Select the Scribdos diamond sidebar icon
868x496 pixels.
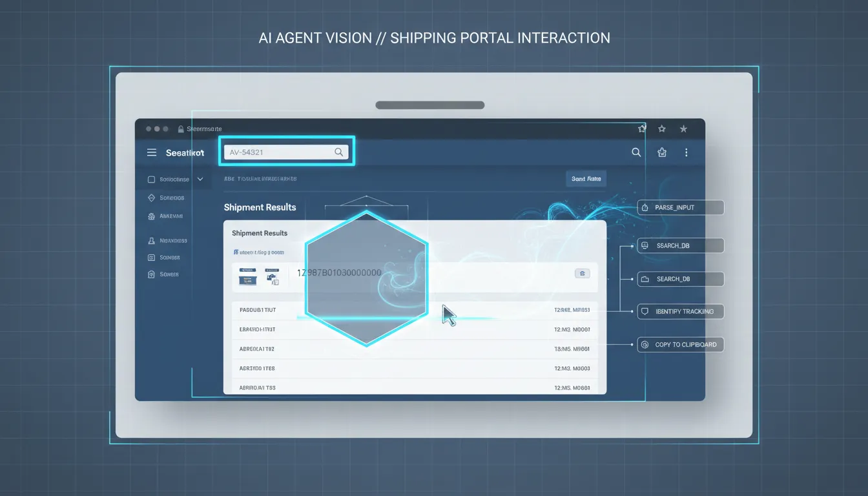(x=152, y=198)
